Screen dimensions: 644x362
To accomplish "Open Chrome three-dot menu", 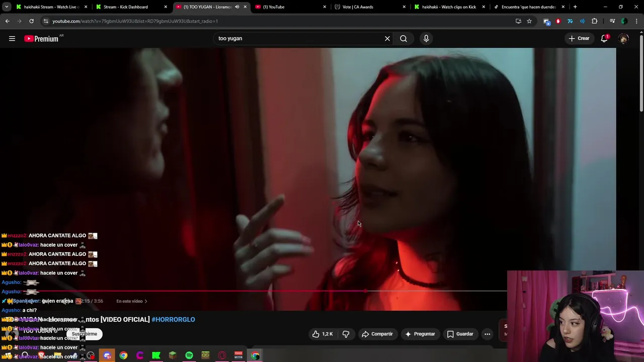I will point(636,21).
